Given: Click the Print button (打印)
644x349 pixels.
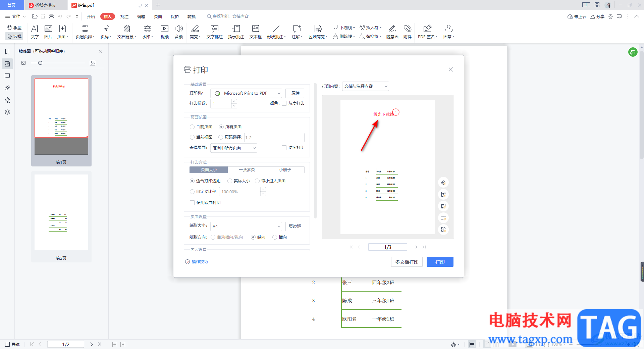Looking at the screenshot, I should click(440, 262).
